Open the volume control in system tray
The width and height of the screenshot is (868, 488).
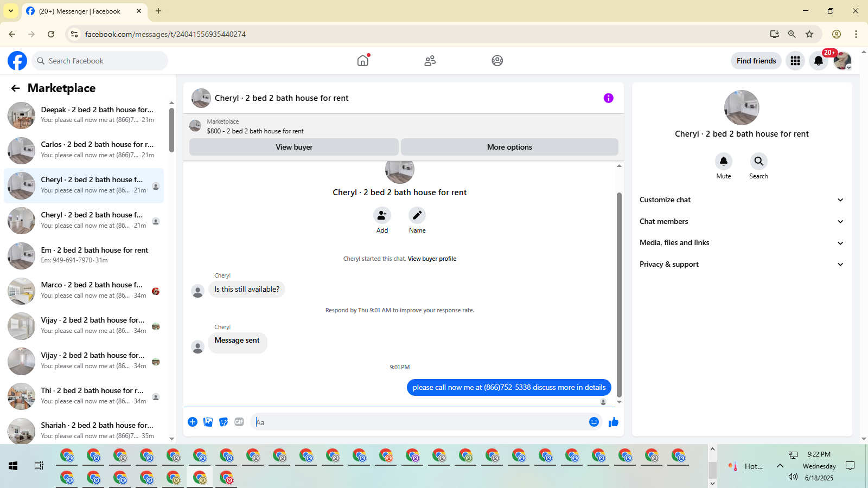(793, 477)
